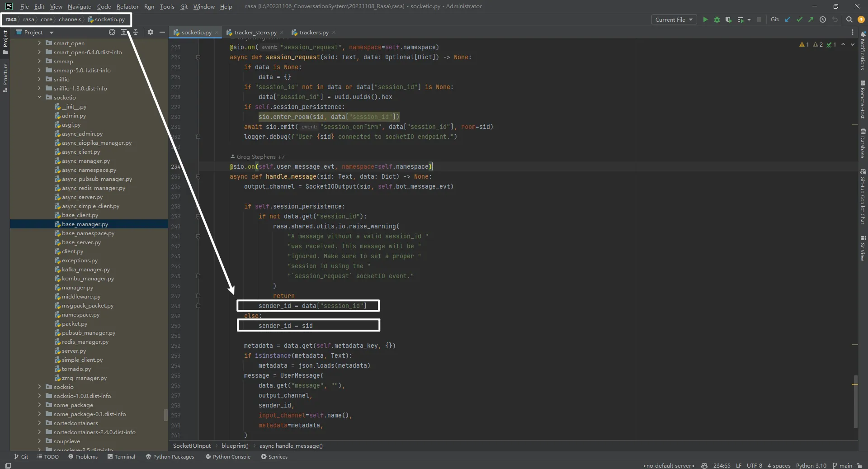Expand the sortedcontainers folder
The height and width of the screenshot is (469, 868).
pyautogui.click(x=39, y=423)
